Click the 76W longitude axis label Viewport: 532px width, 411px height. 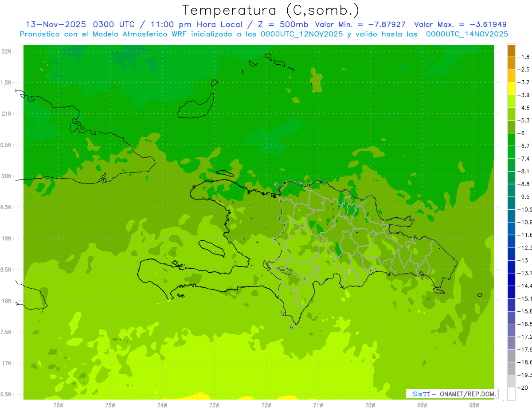(58, 405)
